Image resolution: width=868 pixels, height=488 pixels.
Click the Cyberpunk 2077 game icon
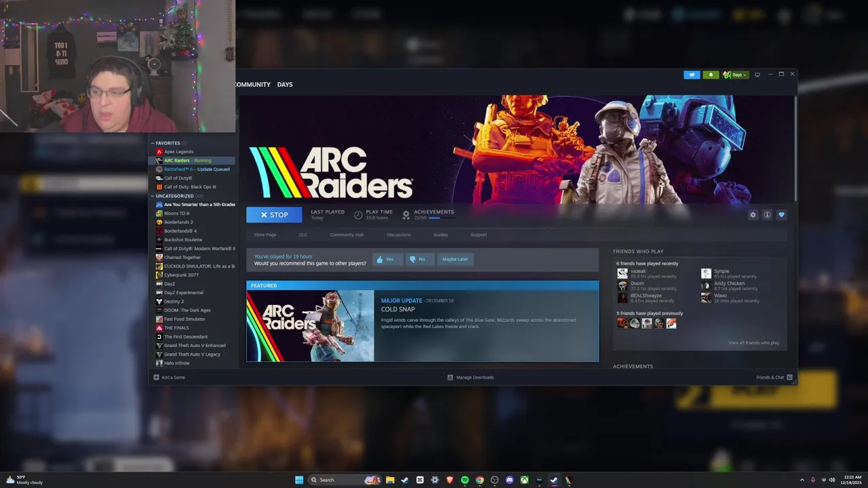pos(159,275)
